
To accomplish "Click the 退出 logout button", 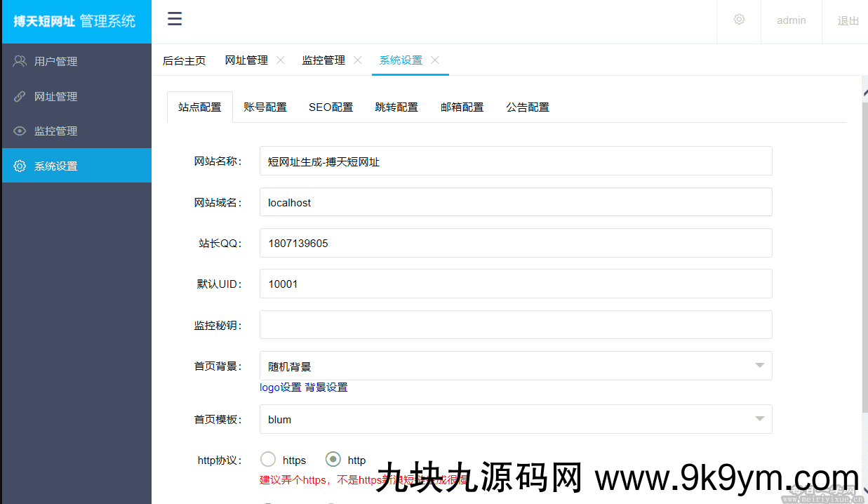I will (848, 20).
